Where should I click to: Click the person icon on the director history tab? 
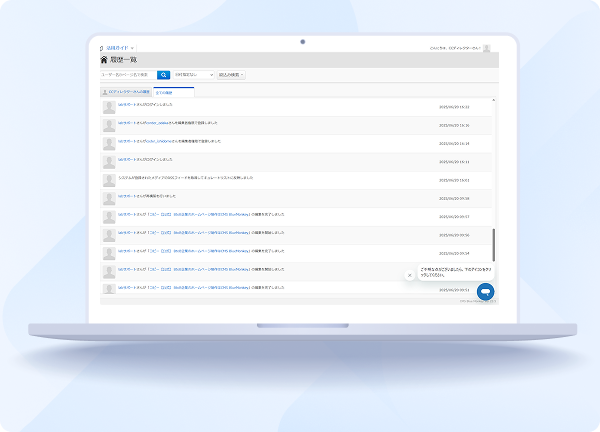point(105,92)
